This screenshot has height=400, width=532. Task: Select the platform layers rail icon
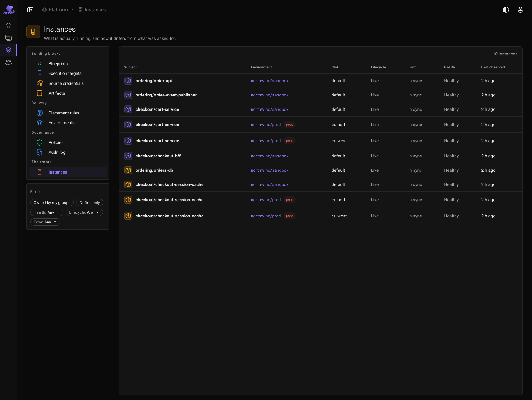click(x=9, y=50)
